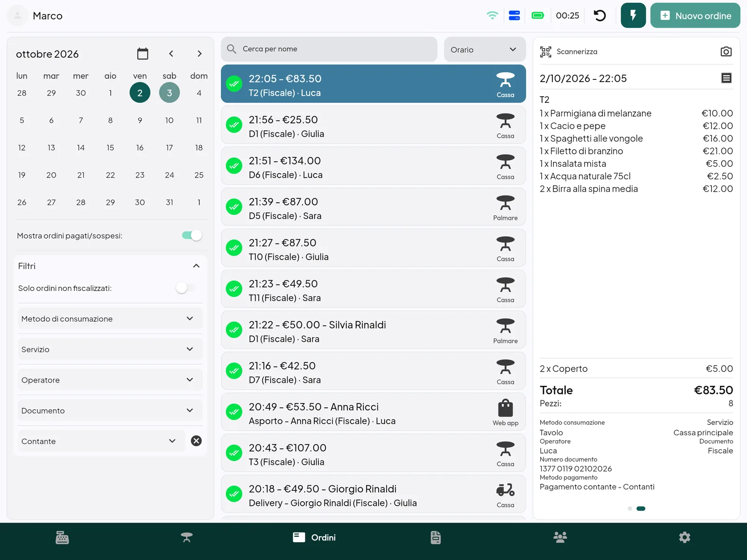Open the tables tab in bottom bar
The image size is (747, 560).
click(x=187, y=538)
